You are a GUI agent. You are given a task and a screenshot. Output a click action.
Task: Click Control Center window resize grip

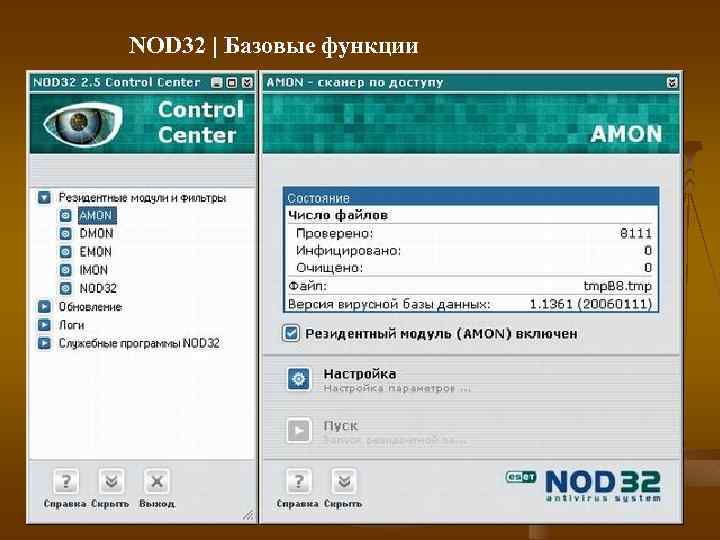pyautogui.click(x=248, y=515)
